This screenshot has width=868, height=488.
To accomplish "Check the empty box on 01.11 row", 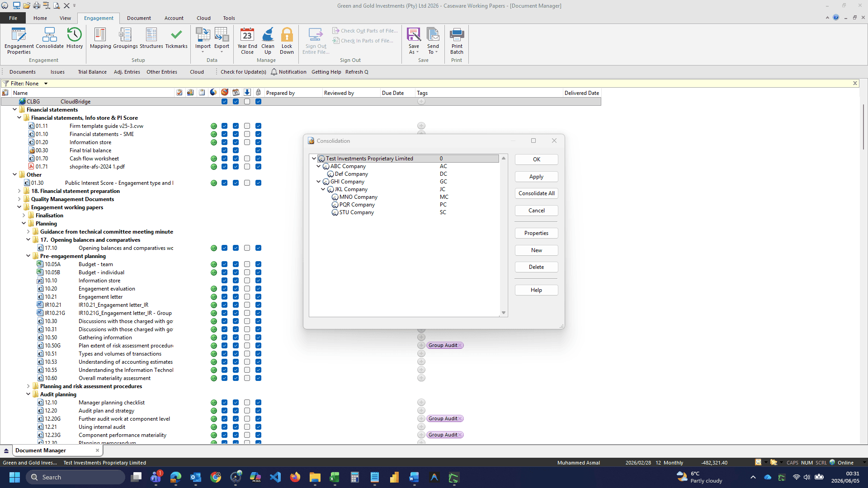I will (247, 126).
